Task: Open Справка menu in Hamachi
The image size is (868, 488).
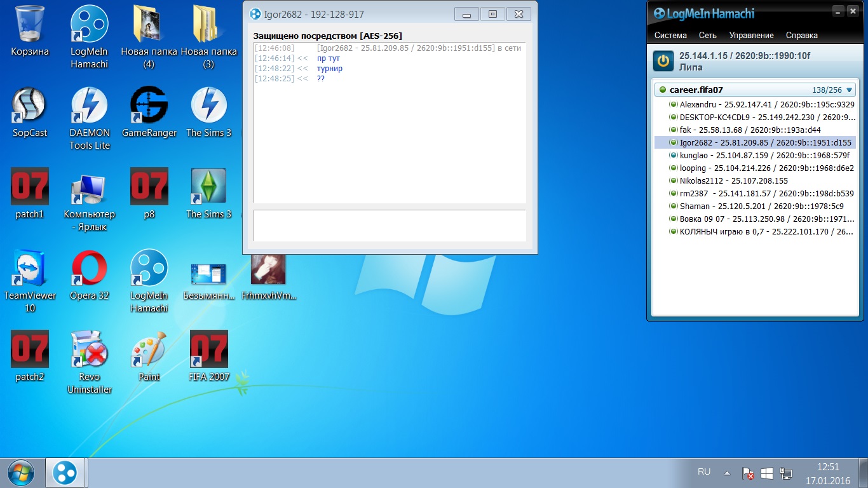Action: 801,36
